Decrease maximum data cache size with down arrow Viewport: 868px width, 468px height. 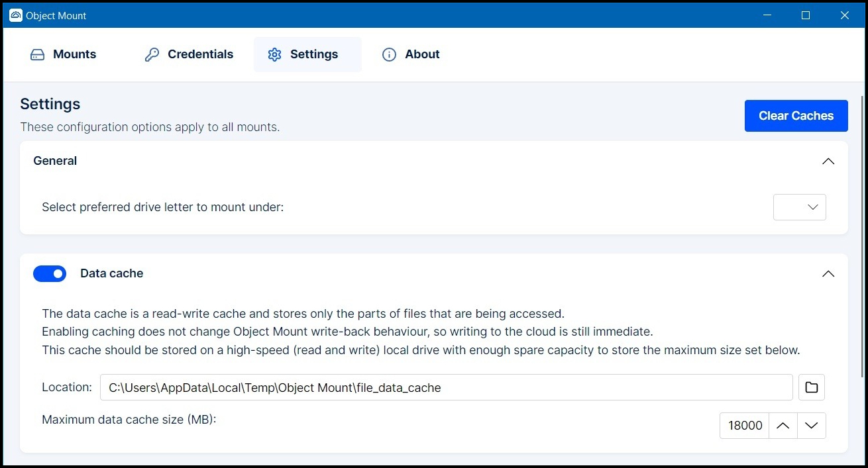[x=812, y=426]
